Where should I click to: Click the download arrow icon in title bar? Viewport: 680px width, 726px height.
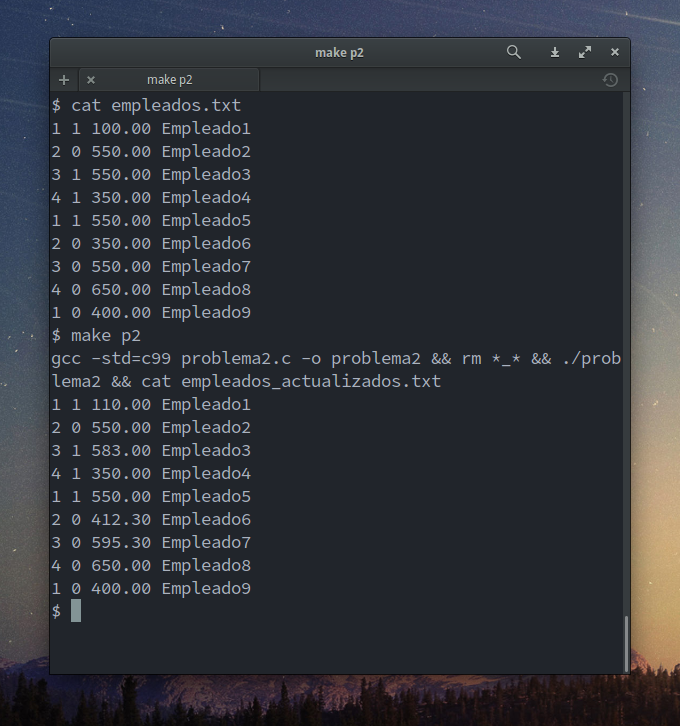click(x=555, y=53)
